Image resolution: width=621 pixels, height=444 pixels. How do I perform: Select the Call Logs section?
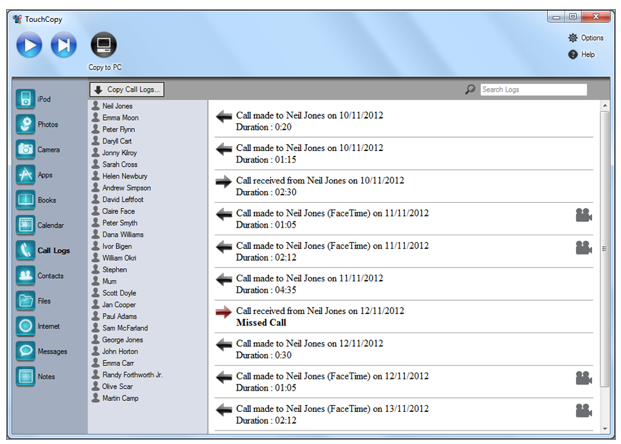pos(43,250)
